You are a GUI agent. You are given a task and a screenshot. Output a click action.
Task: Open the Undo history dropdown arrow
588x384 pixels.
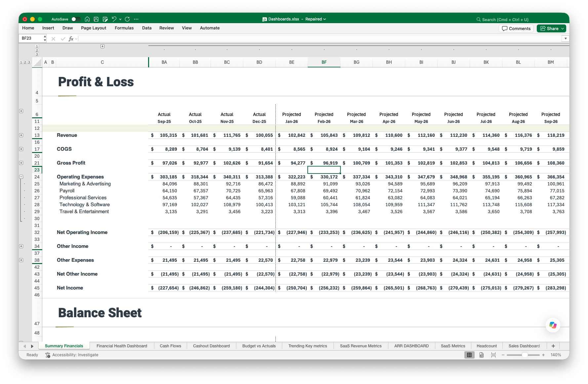tap(120, 19)
